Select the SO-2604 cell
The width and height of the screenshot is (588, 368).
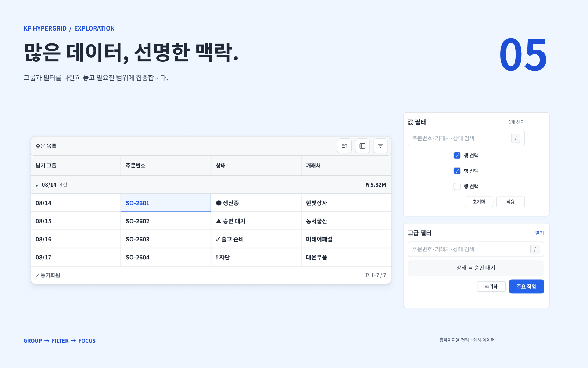(x=166, y=257)
